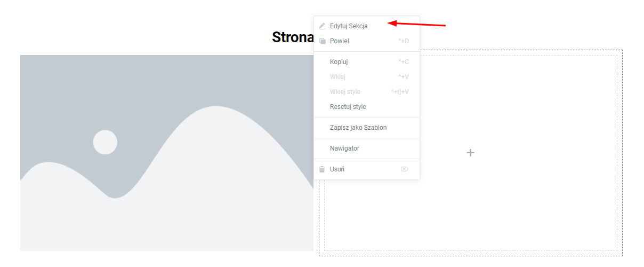The height and width of the screenshot is (267, 644).
Task: Click the ^+C shortcut hint beside Kopiuj
Action: (x=404, y=62)
